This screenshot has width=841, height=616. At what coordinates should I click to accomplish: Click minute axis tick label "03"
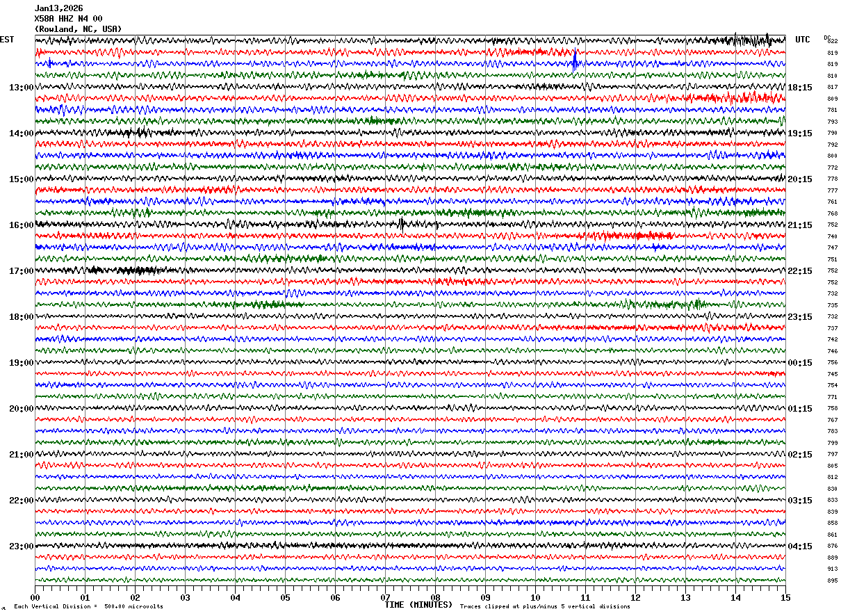[x=185, y=597]
